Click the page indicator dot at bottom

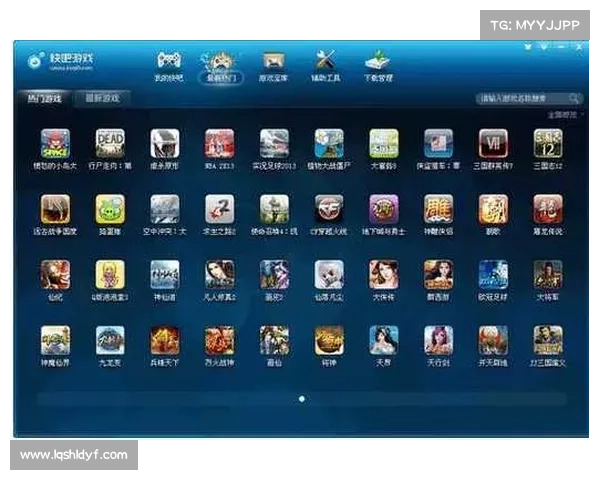tap(301, 398)
